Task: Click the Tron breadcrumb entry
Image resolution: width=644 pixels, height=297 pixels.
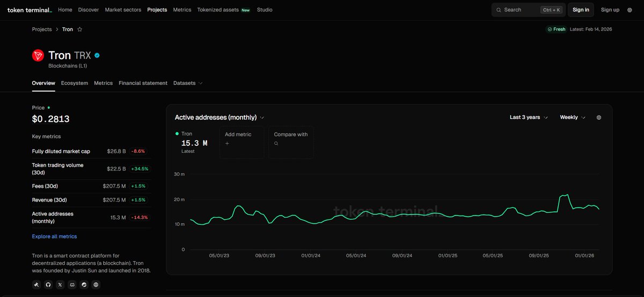Action: tap(68, 29)
